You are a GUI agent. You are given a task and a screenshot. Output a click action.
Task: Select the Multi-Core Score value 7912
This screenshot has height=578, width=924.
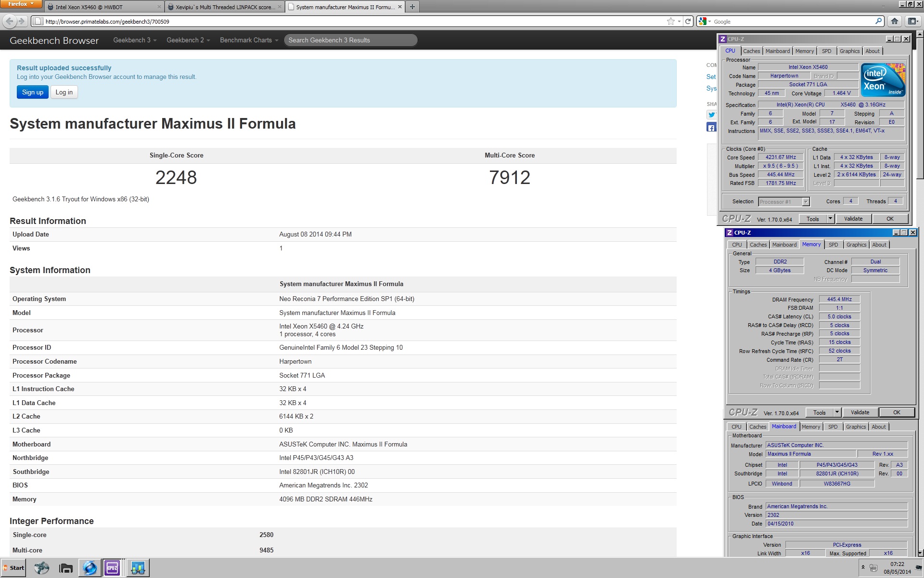click(510, 177)
